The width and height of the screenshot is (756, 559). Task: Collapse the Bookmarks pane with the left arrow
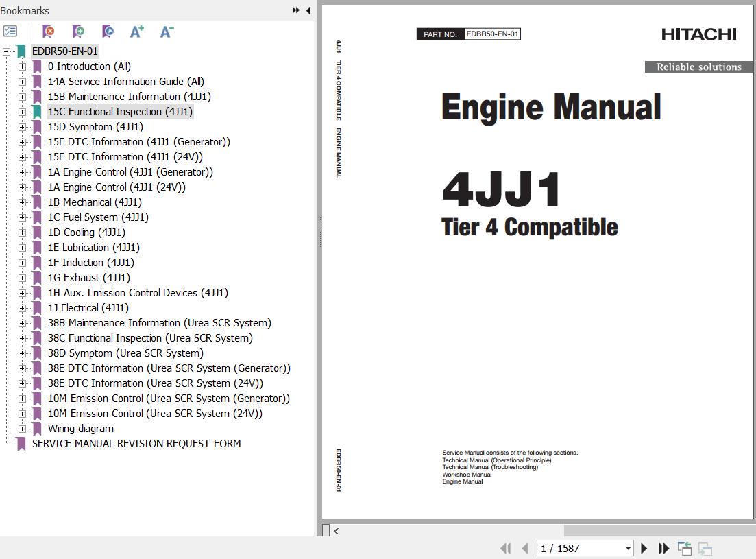308,10
